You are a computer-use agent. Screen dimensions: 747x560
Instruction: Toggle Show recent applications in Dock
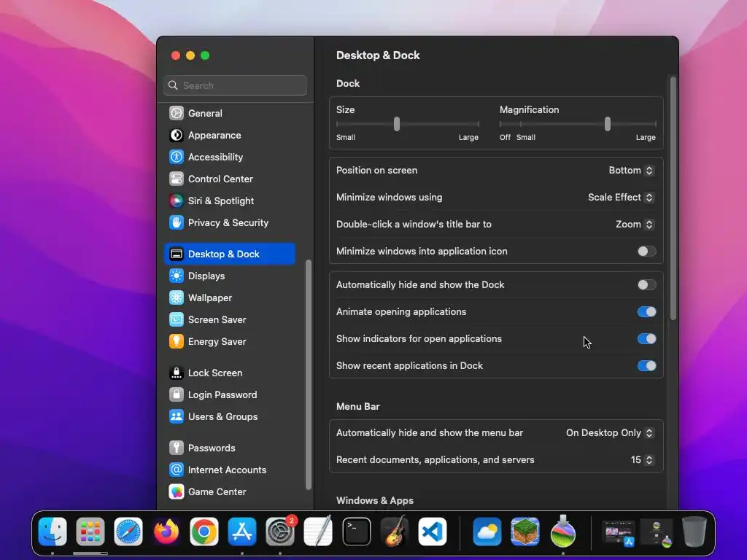tap(646, 366)
